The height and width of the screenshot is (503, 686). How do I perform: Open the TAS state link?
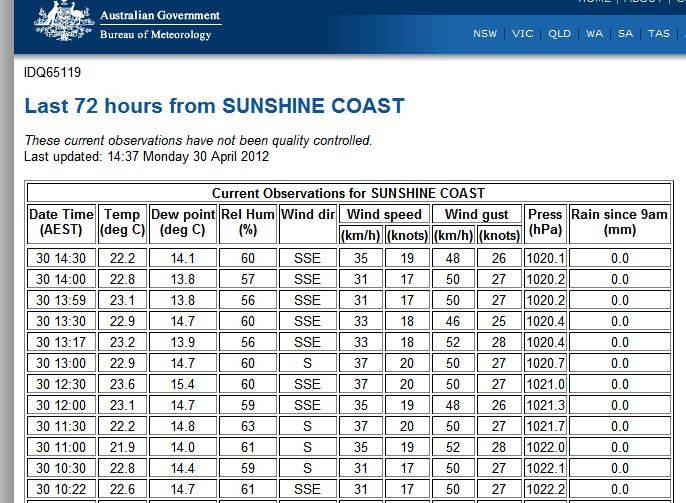(659, 34)
